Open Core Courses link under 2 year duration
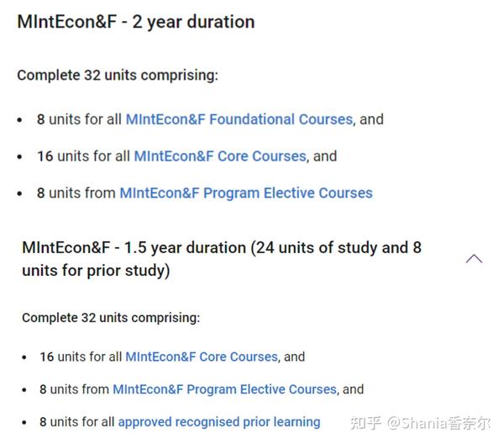Screen dimensions: 504x444 [220, 156]
